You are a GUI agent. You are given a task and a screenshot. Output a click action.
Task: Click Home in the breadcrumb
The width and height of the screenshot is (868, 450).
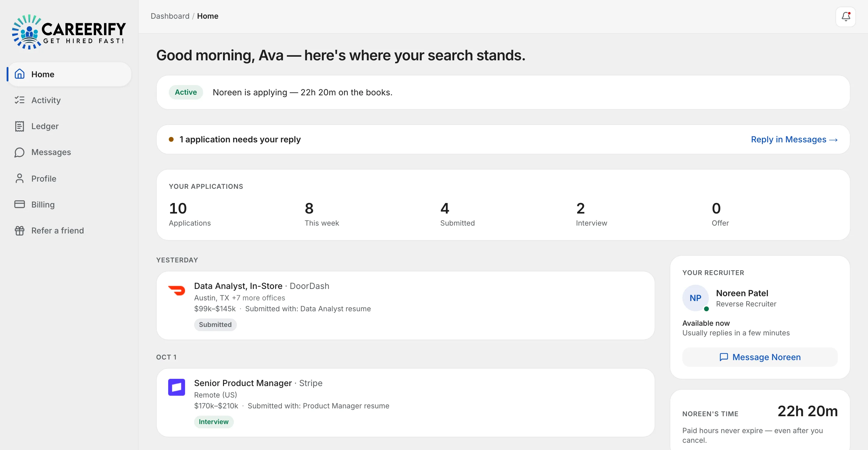208,16
